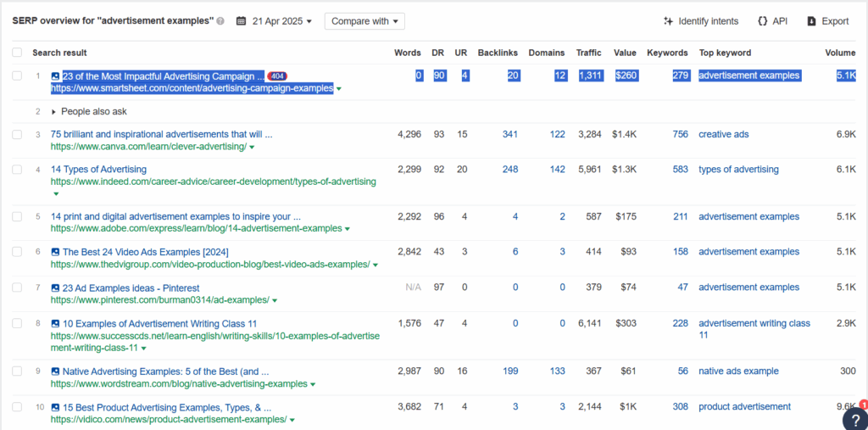Viewport: 868px width, 430px height.
Task: Click the Identify intents button
Action: (701, 21)
